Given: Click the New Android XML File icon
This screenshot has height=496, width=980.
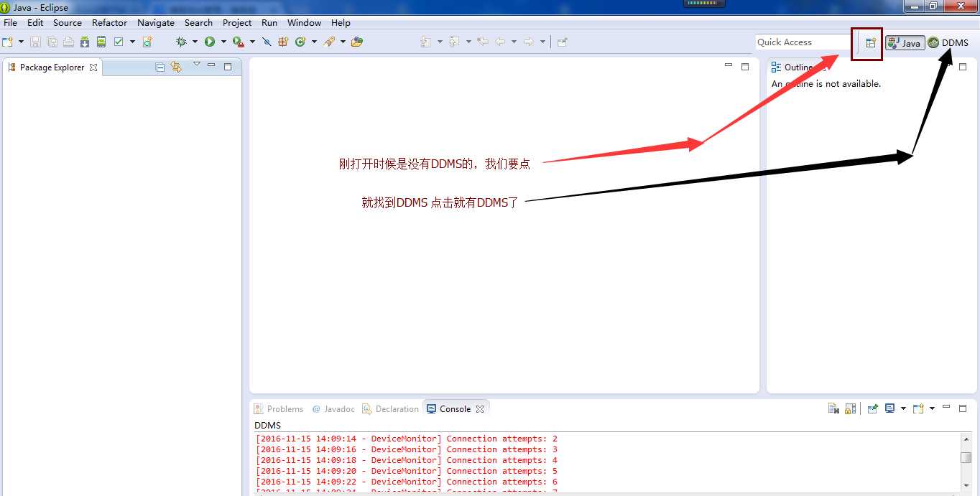Looking at the screenshot, I should [x=148, y=42].
